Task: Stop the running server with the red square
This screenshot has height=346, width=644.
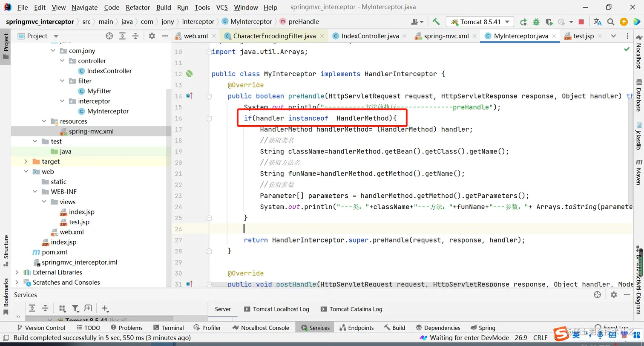Action: click(581, 22)
